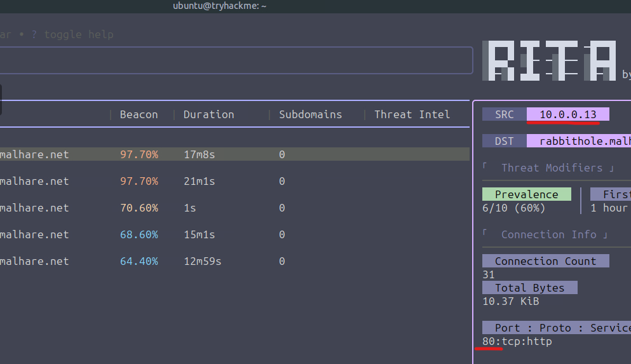Click the Prevalence badge
Viewport: 631px width, 364px height.
click(527, 194)
